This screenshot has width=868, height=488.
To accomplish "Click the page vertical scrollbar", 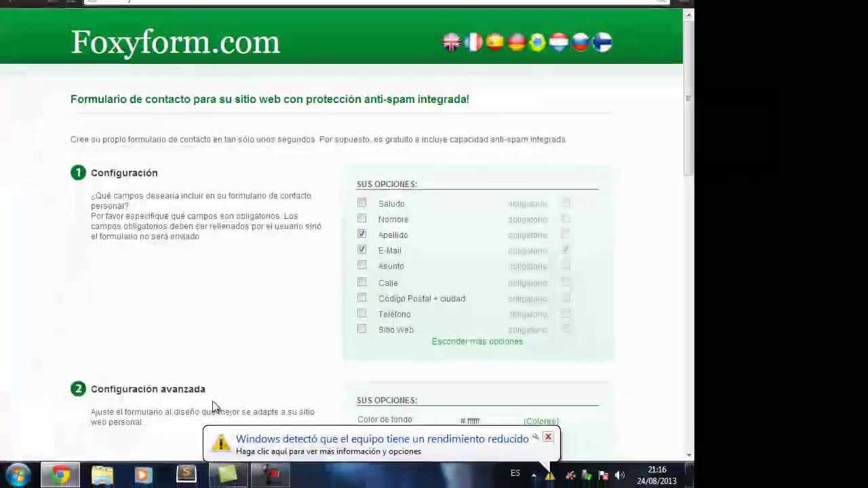I will point(688,98).
